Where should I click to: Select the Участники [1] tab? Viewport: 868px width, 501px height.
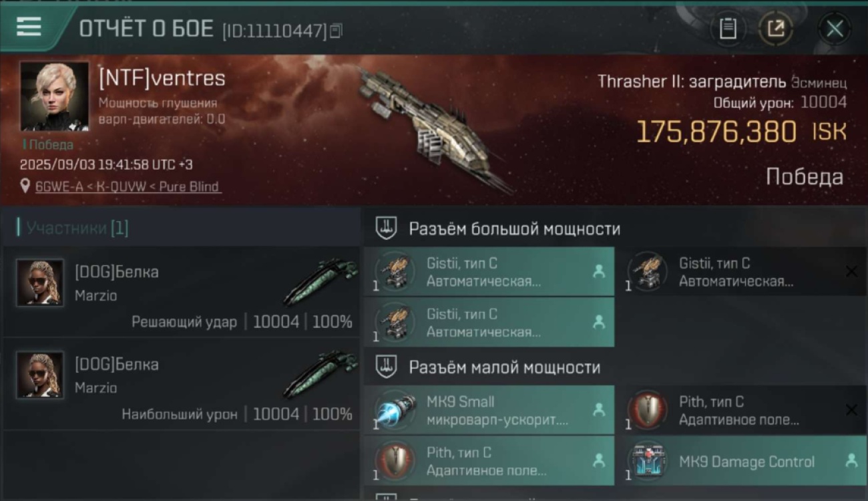pyautogui.click(x=77, y=228)
